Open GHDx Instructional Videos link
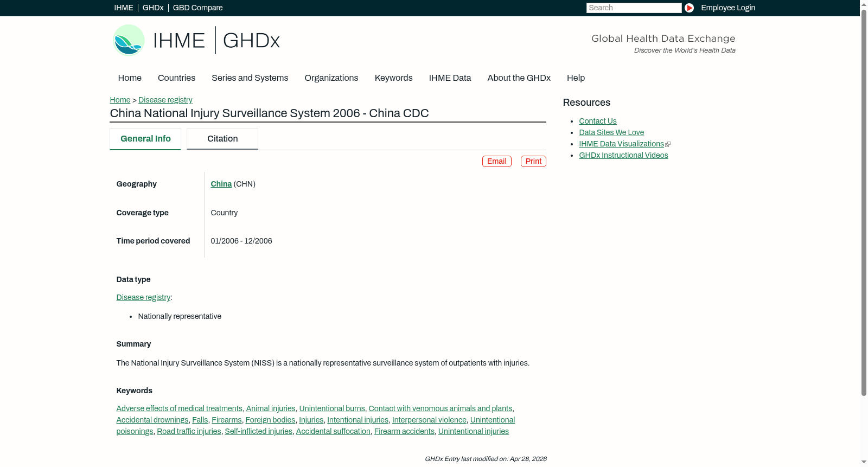Image resolution: width=868 pixels, height=467 pixels. 623,155
